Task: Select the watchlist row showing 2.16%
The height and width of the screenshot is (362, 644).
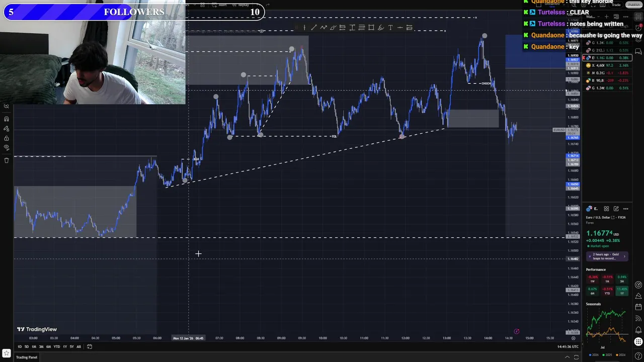Action: coord(607,65)
